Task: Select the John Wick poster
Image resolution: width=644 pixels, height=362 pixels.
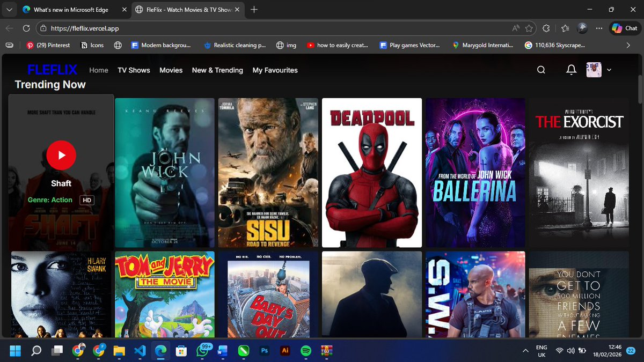Action: (165, 173)
